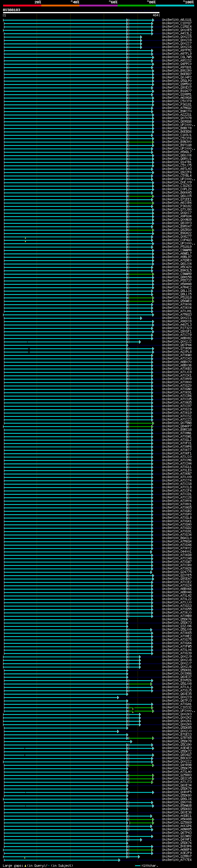This screenshot has width=197, height=868.
Task: Open hit UniRef100_A7XFX1
Action: [177, 443]
